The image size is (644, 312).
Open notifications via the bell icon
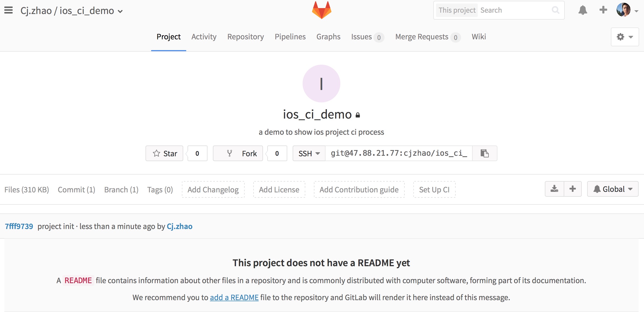tap(583, 10)
